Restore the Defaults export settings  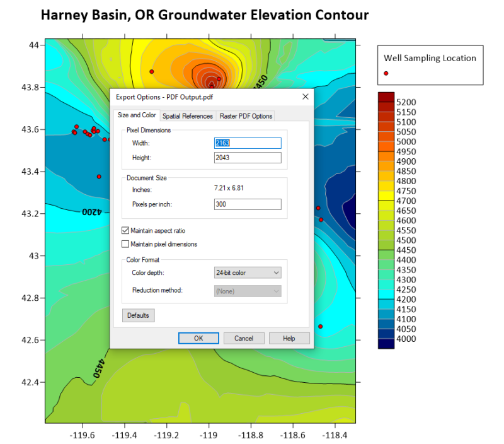pyautogui.click(x=138, y=315)
